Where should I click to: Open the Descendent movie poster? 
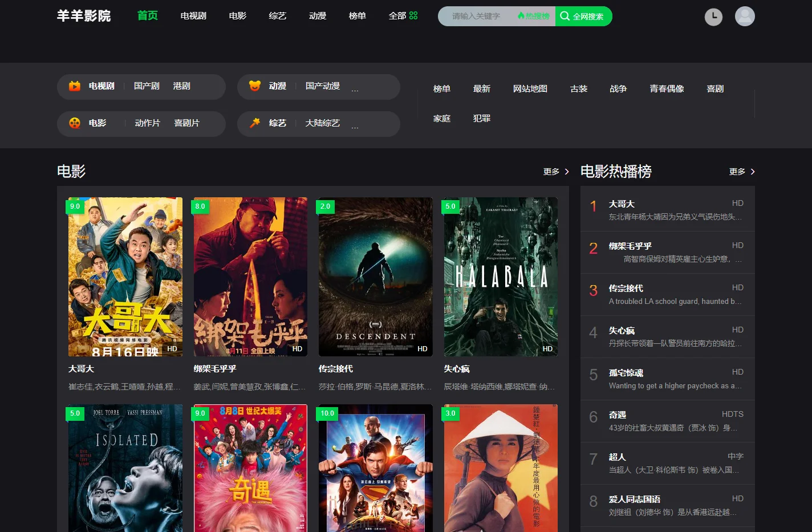pyautogui.click(x=376, y=277)
